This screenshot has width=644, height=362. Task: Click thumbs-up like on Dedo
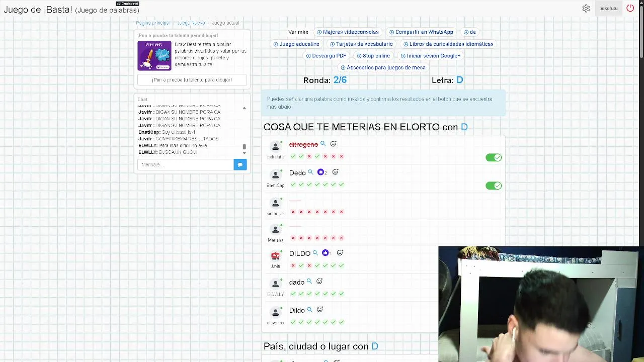coord(320,172)
